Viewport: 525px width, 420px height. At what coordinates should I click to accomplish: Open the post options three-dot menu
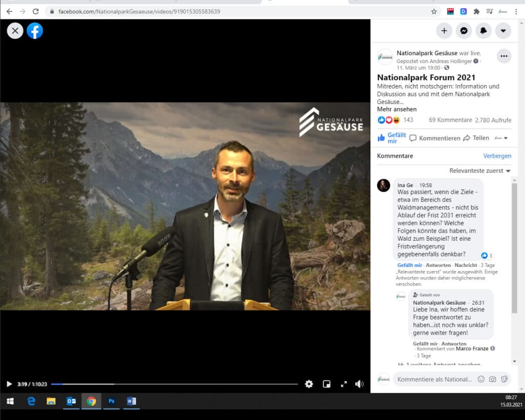pyautogui.click(x=504, y=56)
